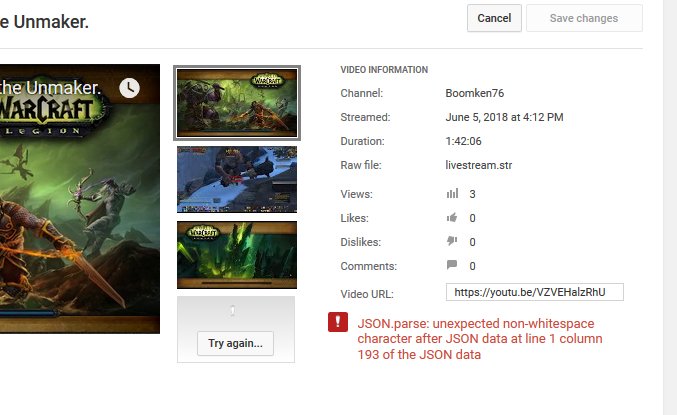Click the red error exclamation icon
Image resolution: width=677 pixels, height=415 pixels.
click(x=338, y=322)
